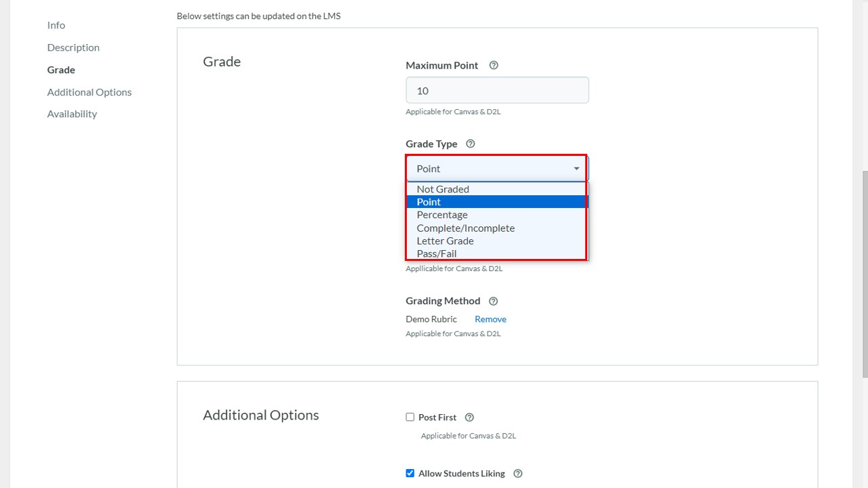Choose Letter Grade option

(x=497, y=241)
